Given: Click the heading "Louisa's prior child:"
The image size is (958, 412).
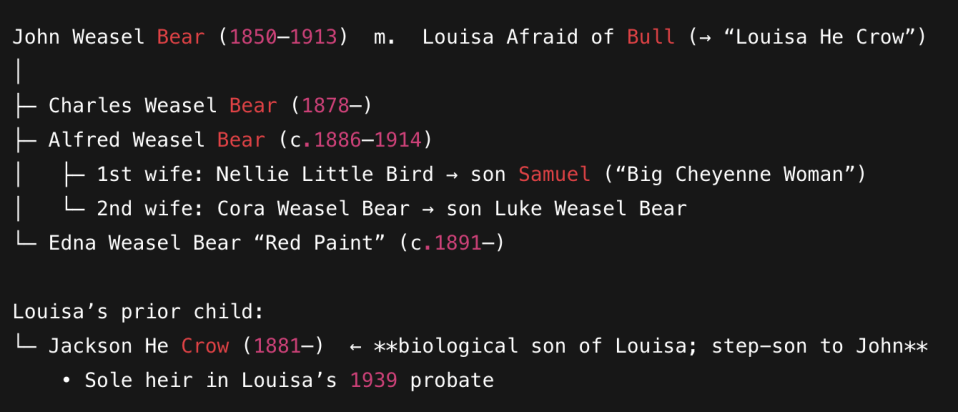Looking at the screenshot, I should click(x=139, y=312).
